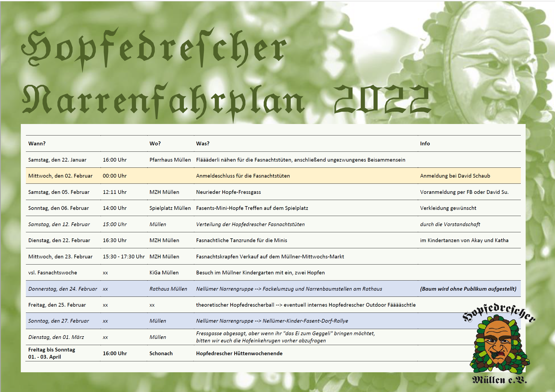Click the 'Fläääderli nähen für die Fasnachtstüten' text
Viewport: 555px width, 392px height.
click(244, 160)
